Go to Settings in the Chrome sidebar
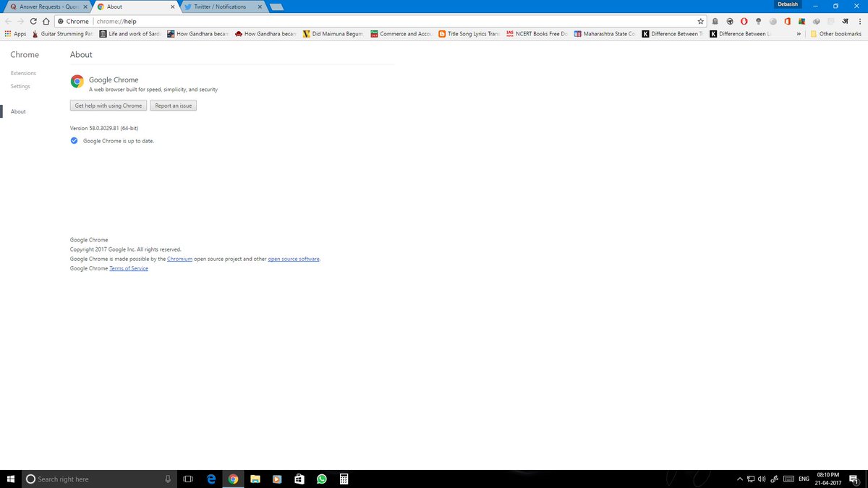 (20, 86)
